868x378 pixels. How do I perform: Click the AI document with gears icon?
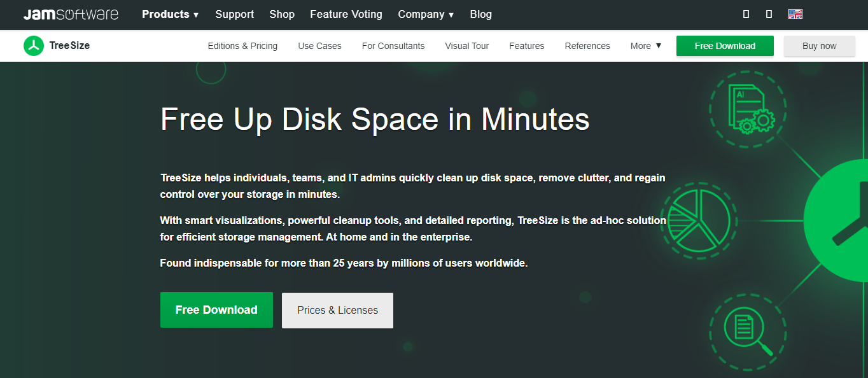[x=747, y=108]
